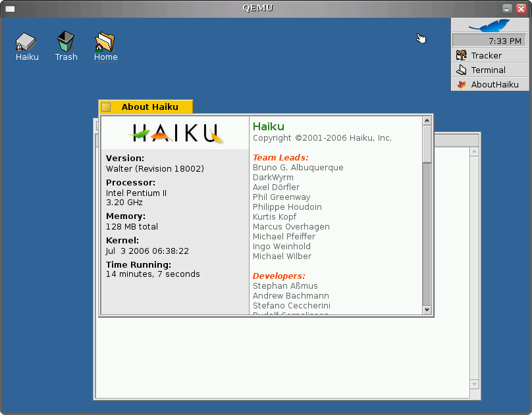The width and height of the screenshot is (532, 415).
Task: Click the name Stefano Ceccherini
Action: 292,305
